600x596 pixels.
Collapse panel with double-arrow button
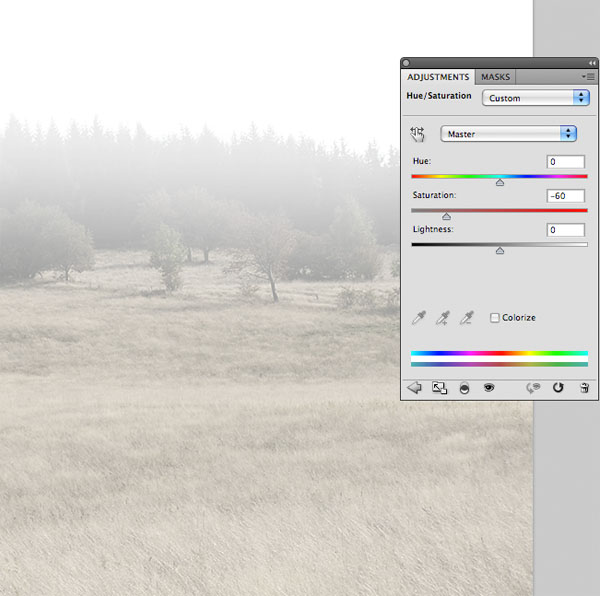592,63
